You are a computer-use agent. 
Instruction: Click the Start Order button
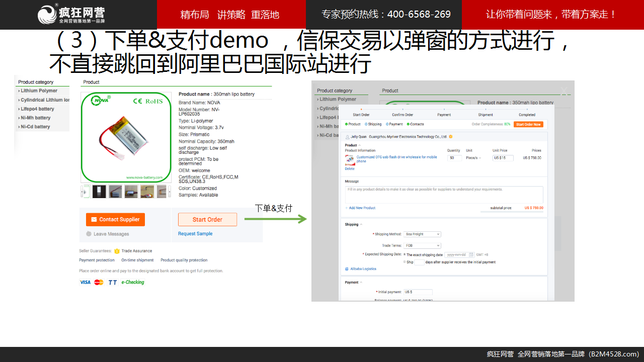pos(207,220)
